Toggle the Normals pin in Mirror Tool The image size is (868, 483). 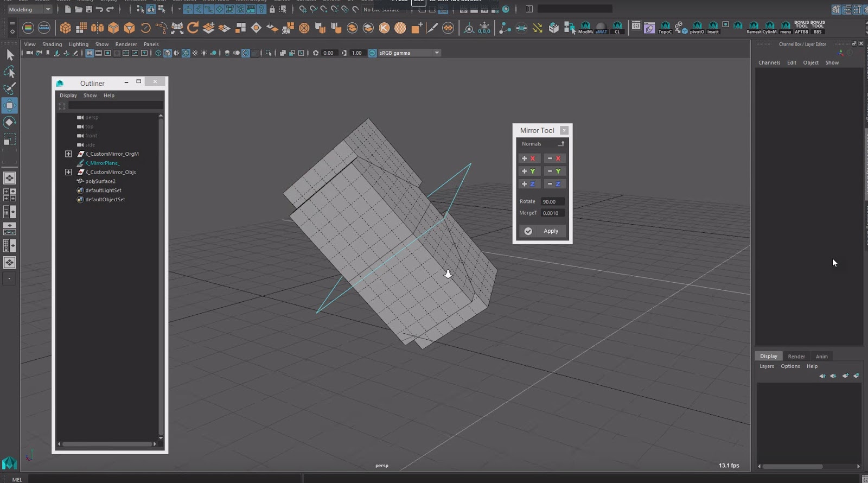(x=561, y=144)
